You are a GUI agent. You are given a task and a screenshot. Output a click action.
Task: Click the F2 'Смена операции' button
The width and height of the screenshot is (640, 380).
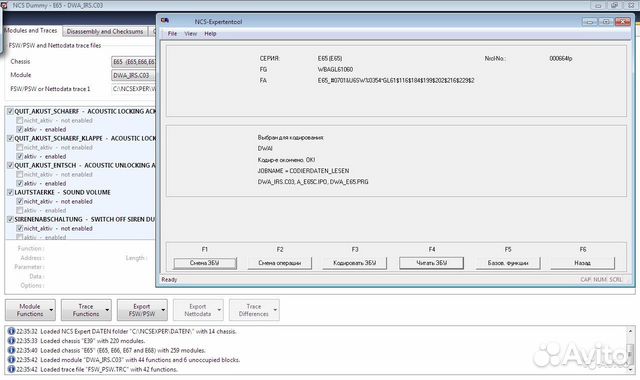[280, 263]
